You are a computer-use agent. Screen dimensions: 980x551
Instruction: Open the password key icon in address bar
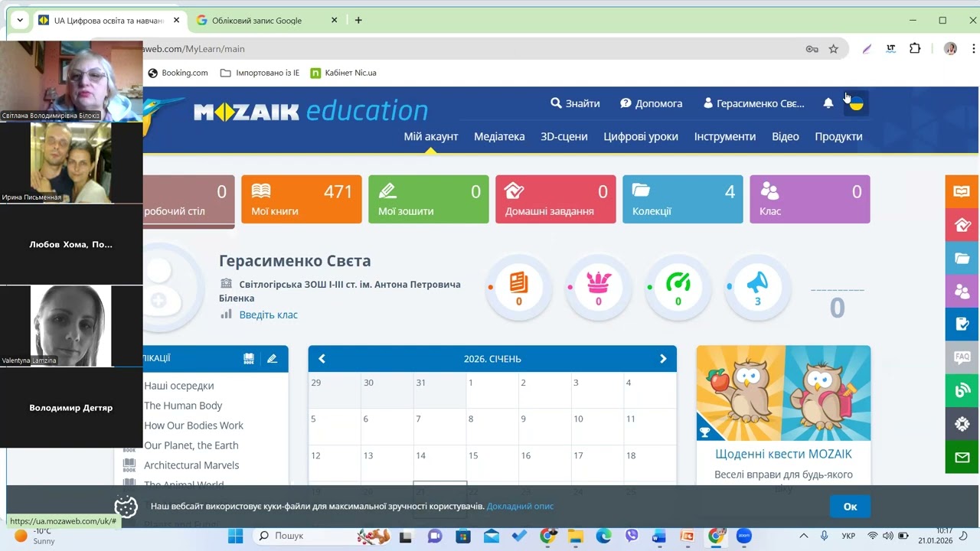pos(812,49)
